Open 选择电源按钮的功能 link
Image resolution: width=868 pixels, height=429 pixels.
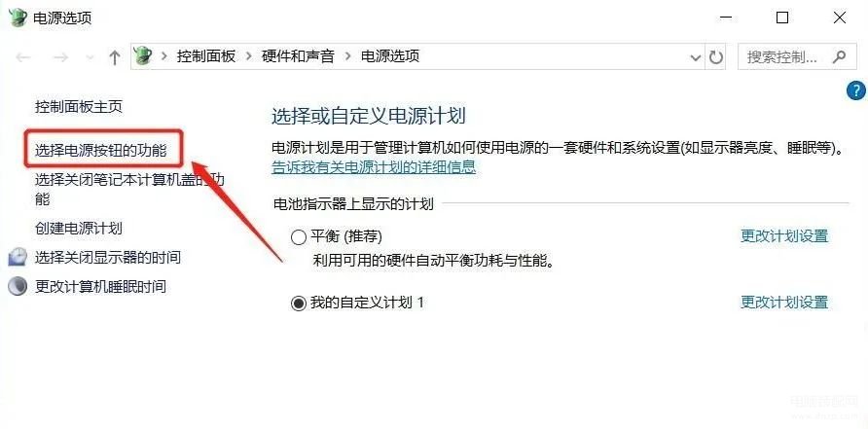click(101, 151)
